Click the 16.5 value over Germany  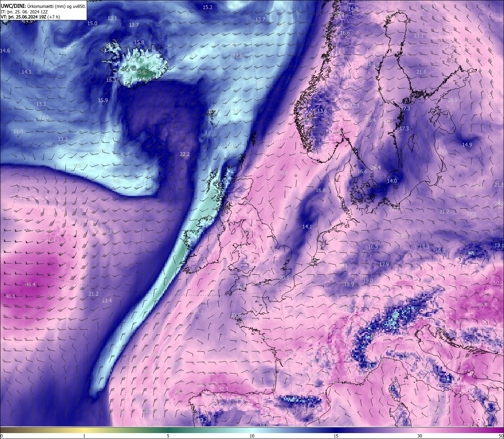click(373, 246)
